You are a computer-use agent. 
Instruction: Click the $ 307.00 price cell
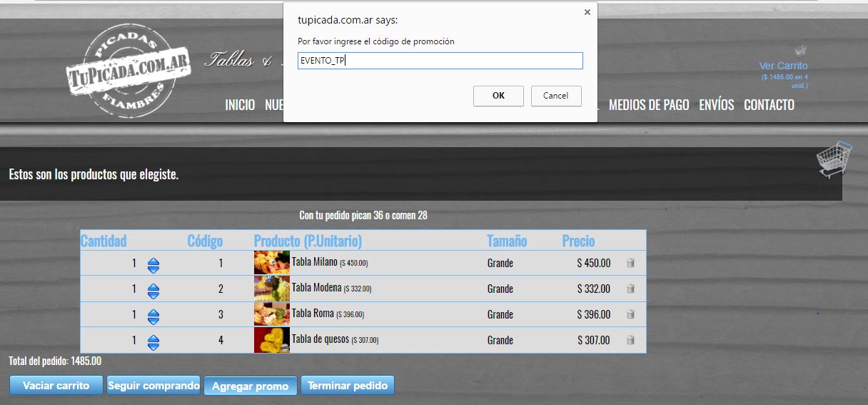(x=594, y=340)
